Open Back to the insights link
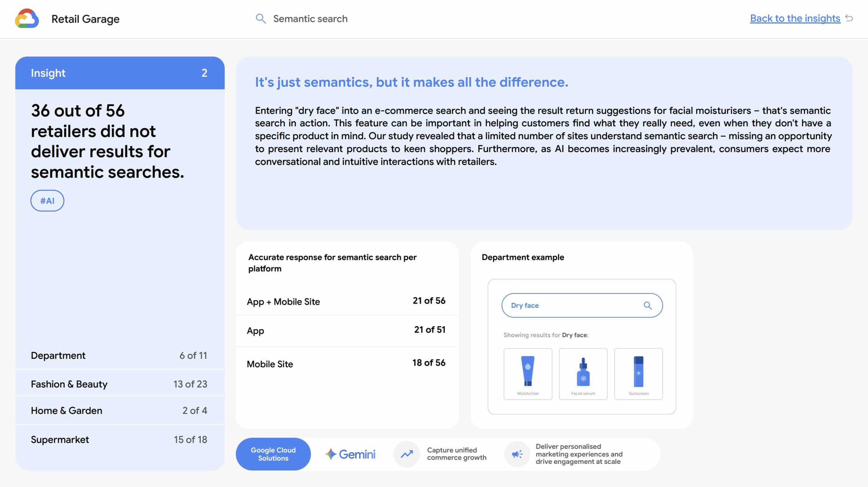The image size is (868, 487). (x=795, y=18)
